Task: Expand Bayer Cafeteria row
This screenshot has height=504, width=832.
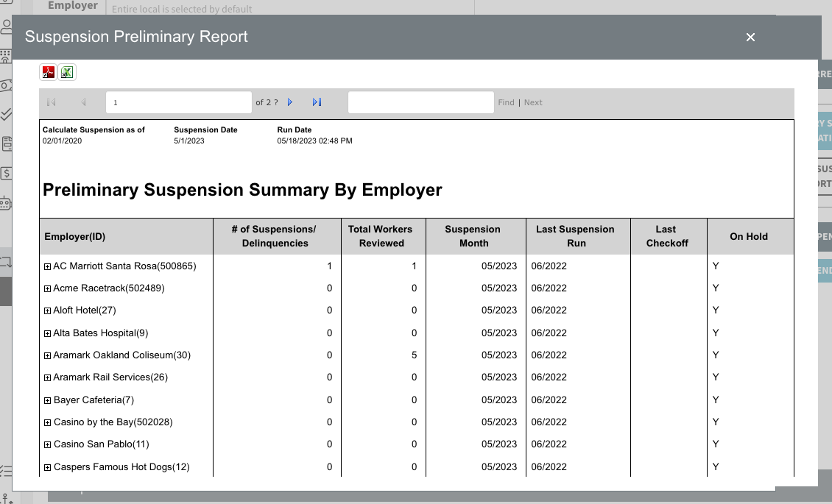Action: [x=47, y=401]
